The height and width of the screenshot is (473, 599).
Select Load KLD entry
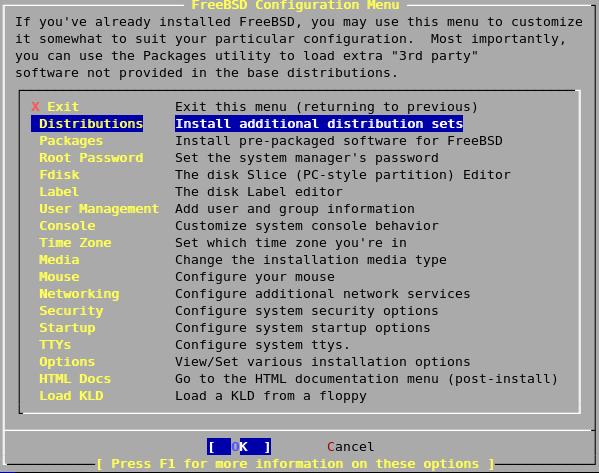click(71, 396)
